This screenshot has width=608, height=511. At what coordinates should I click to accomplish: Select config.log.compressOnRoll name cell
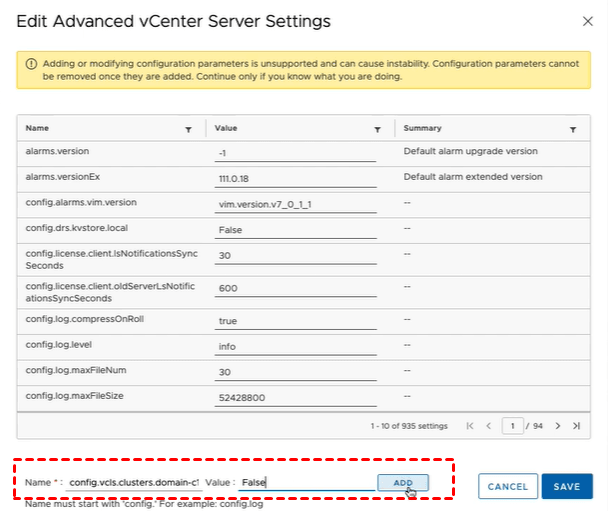[85, 319]
